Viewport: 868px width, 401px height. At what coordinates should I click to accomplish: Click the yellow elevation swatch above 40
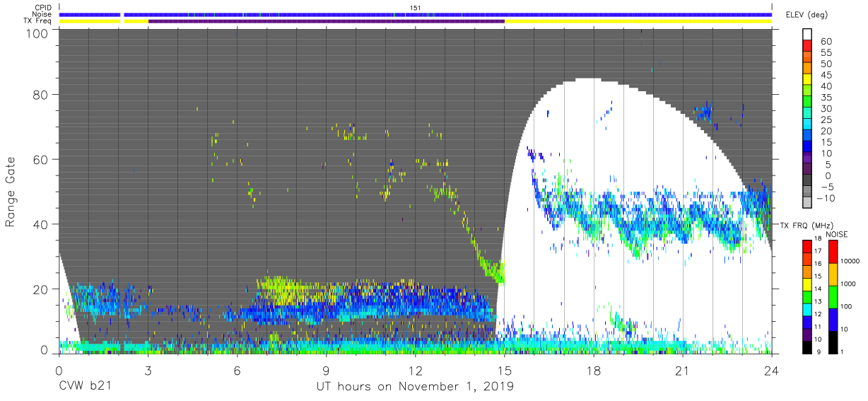pyautogui.click(x=809, y=80)
